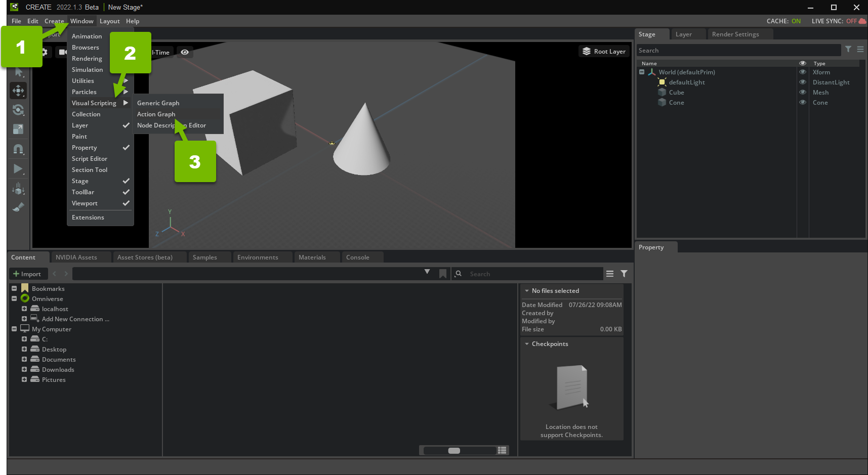Open Content browser filter funnel
The image size is (868, 475).
[624, 274]
